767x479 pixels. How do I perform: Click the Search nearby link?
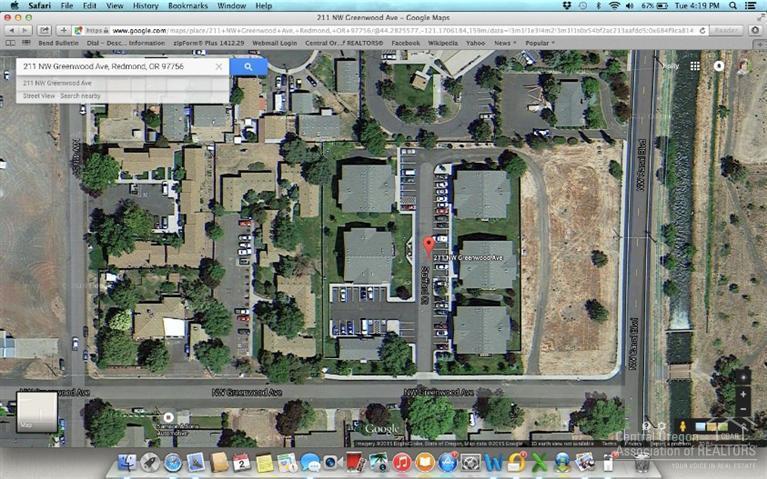click(x=80, y=96)
